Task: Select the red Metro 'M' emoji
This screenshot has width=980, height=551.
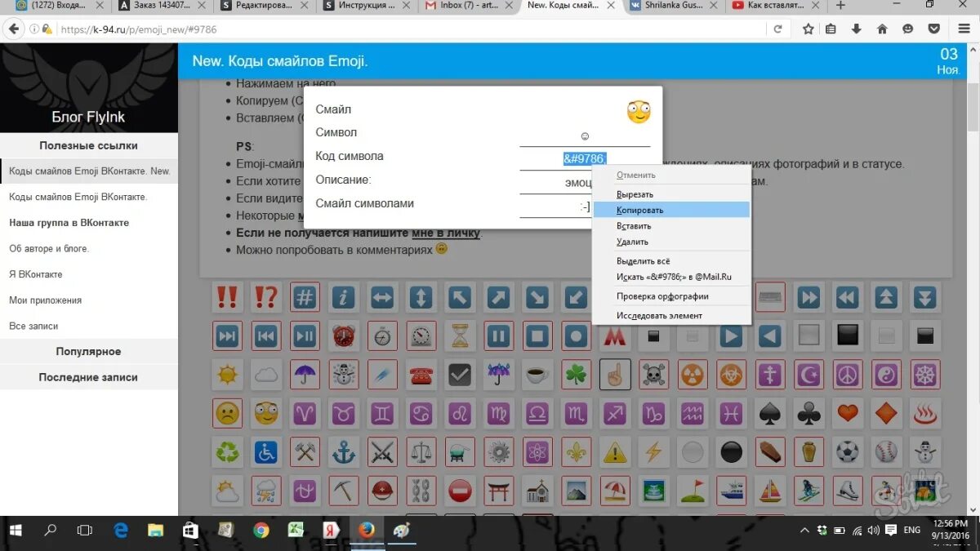Action: click(x=615, y=335)
